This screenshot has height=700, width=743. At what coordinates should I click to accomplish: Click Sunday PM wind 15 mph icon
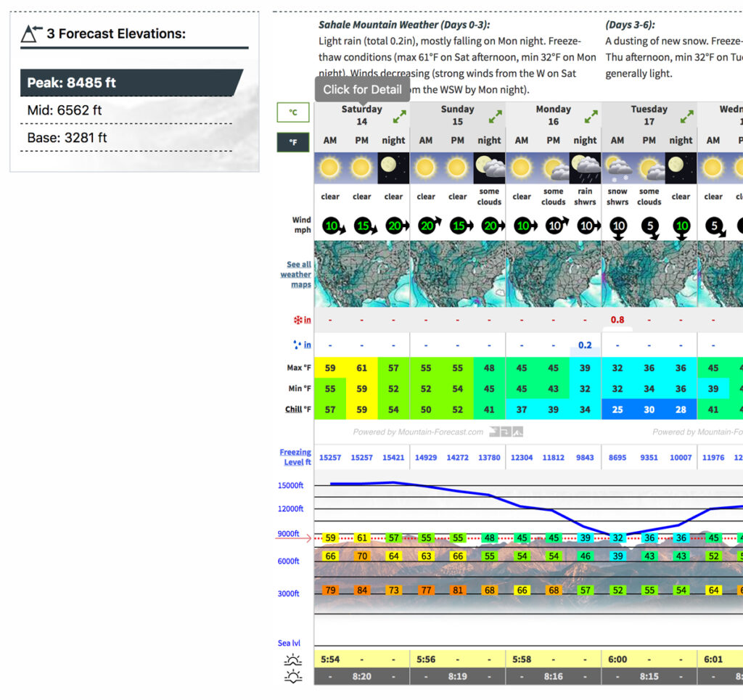(x=461, y=226)
